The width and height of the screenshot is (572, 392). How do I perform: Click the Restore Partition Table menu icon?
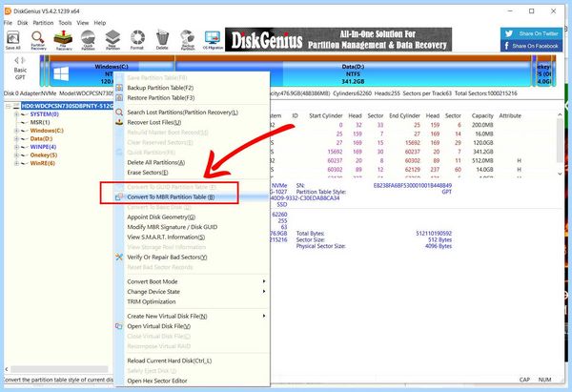tap(119, 98)
